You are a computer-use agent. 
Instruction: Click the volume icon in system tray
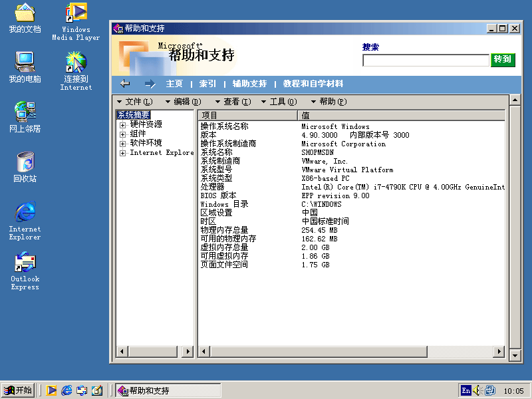point(477,390)
